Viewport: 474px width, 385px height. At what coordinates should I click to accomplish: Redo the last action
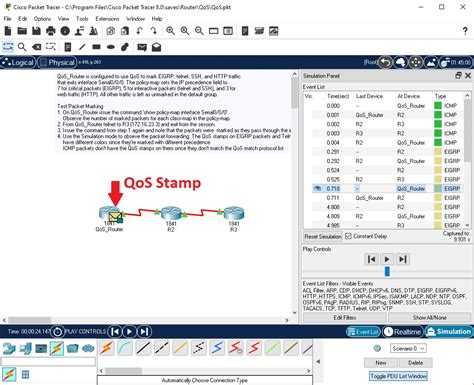(x=153, y=31)
